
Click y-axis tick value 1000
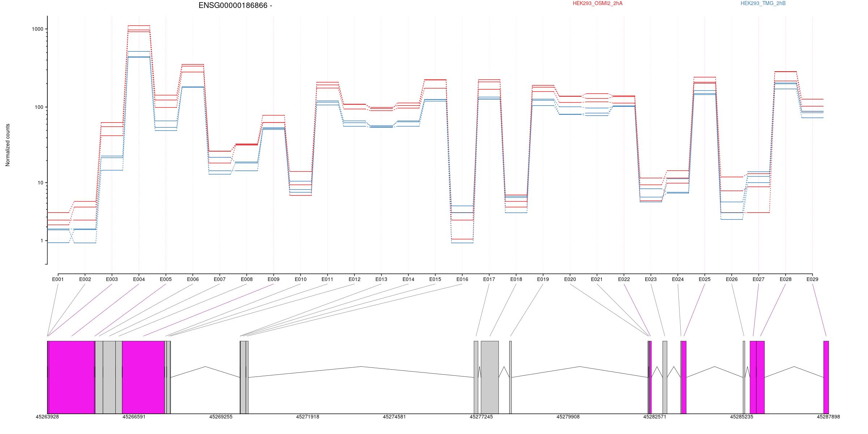[x=38, y=29]
